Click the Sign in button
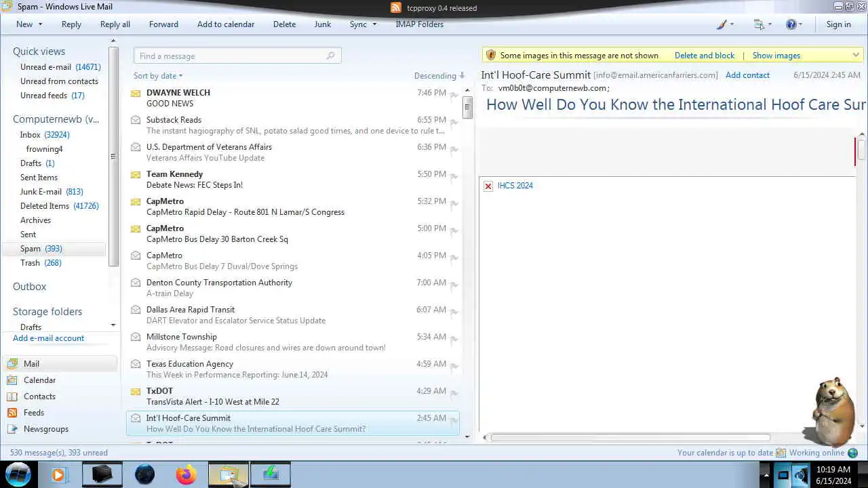 838,24
